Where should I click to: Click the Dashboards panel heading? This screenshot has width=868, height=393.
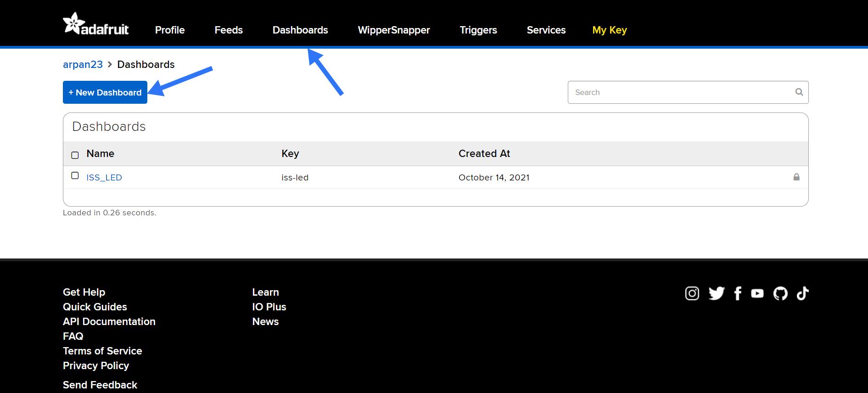[x=109, y=126]
